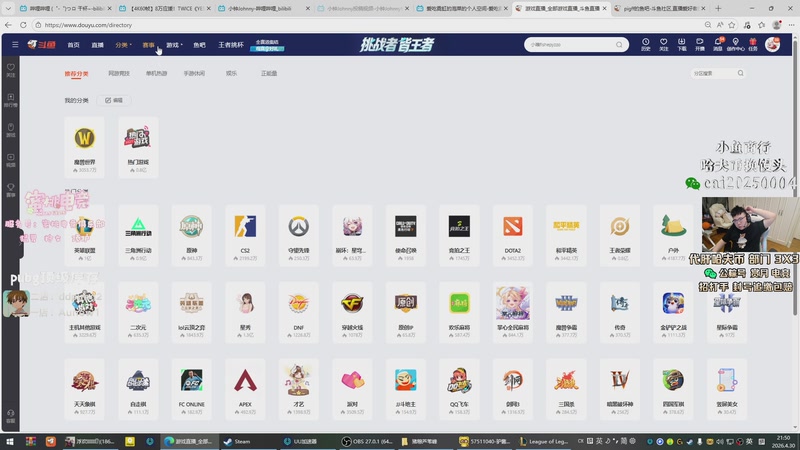Screen dimensions: 800x450
Task: Open the 历史 history icon
Action: 645,44
